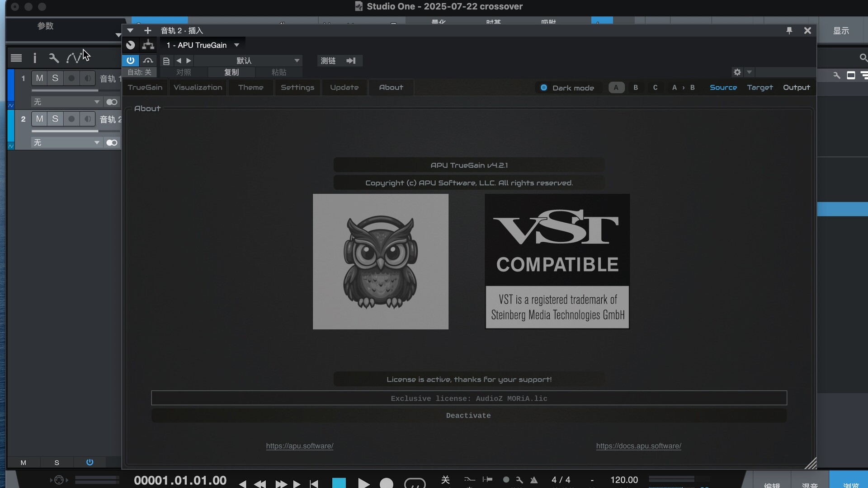Toggle stereo link on track 2
The width and height of the screenshot is (868, 488).
[112, 143]
